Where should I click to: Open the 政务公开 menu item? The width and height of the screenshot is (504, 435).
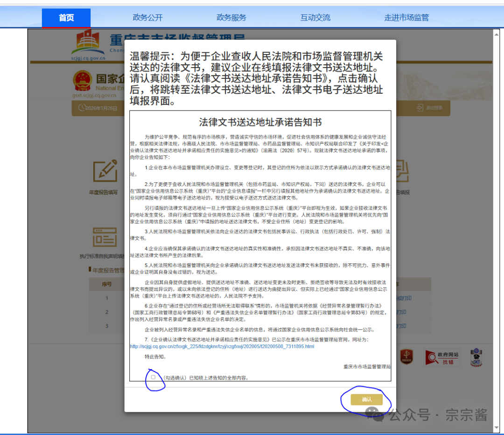147,18
